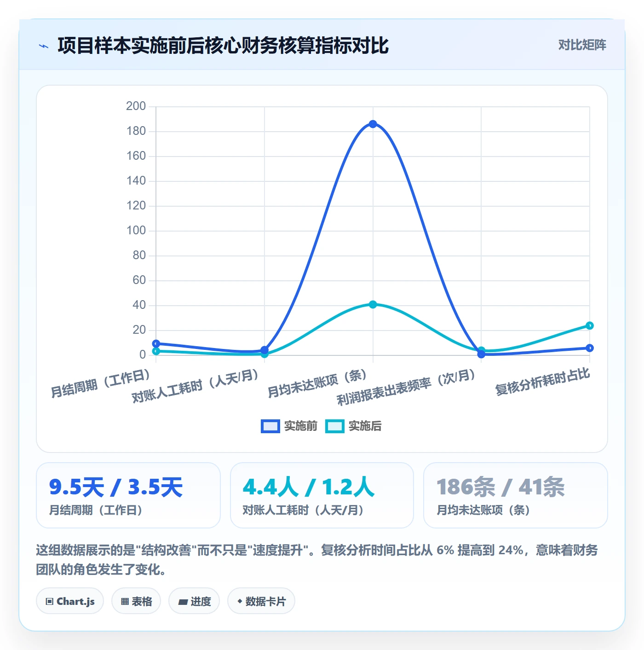Open the 9.5天 / 3.5天 stat card
The image size is (644, 650).
tap(128, 495)
